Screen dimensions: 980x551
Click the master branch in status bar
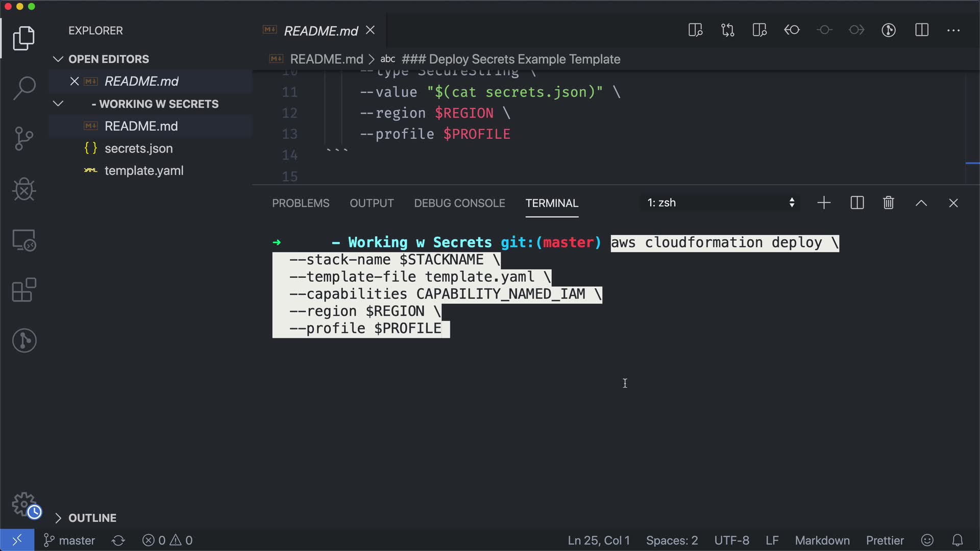click(70, 540)
